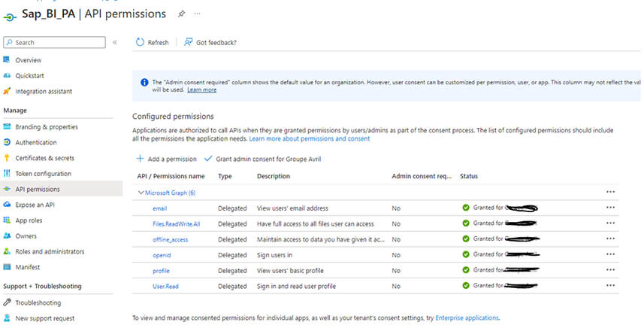The image size is (644, 328).
Task: Open the offline_access permission link
Action: (170, 240)
